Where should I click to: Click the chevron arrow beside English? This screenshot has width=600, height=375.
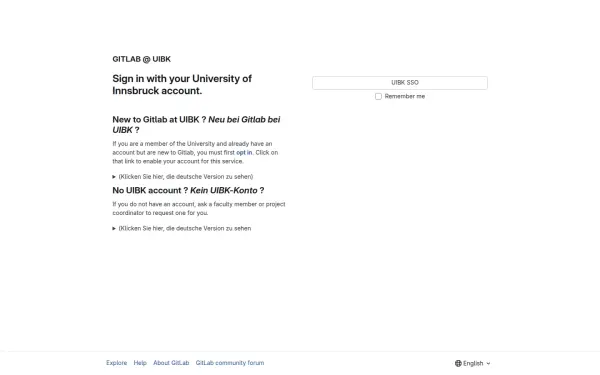point(488,364)
